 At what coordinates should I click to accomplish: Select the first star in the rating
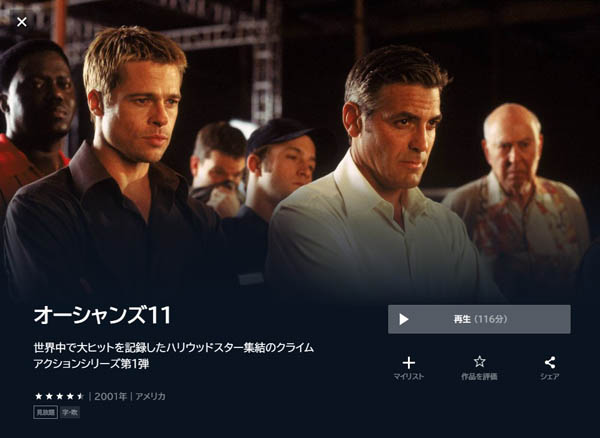(38, 396)
